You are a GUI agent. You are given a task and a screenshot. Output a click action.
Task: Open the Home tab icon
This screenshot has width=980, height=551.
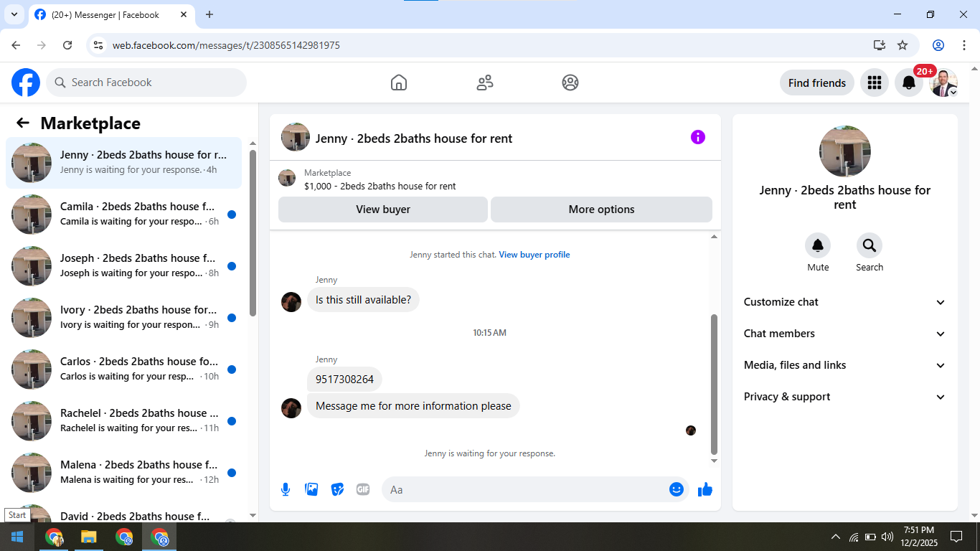click(x=399, y=83)
